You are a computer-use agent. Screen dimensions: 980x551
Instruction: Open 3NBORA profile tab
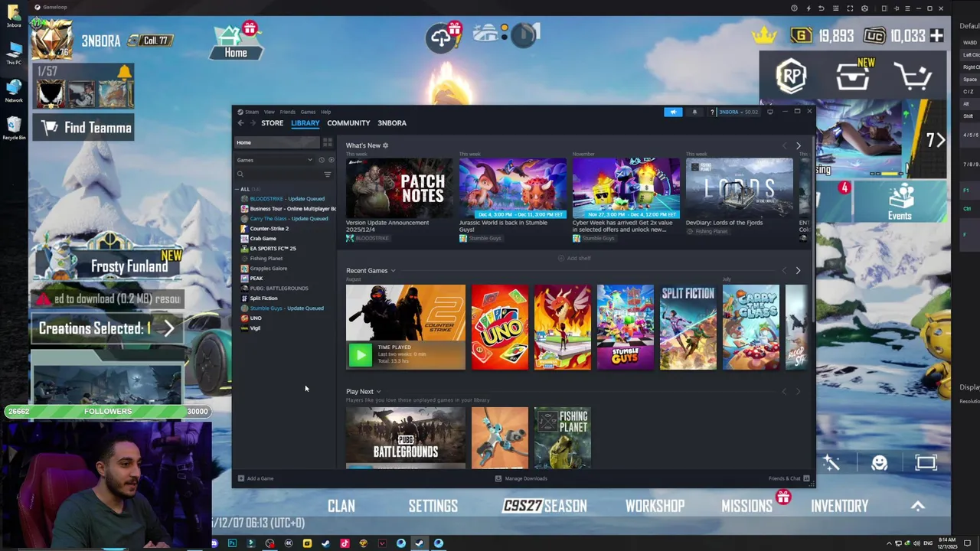click(392, 122)
